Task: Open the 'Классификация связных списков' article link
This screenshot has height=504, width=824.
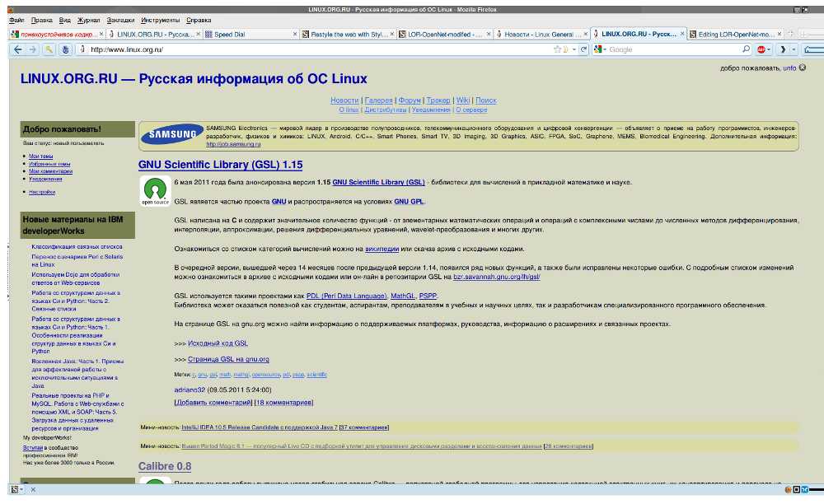Action: pyautogui.click(x=77, y=246)
